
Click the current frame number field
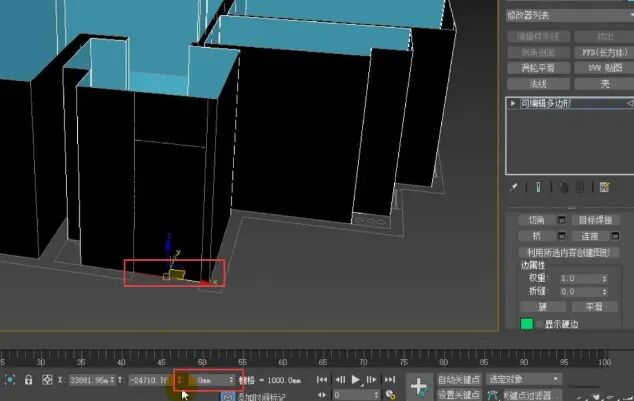(353, 395)
